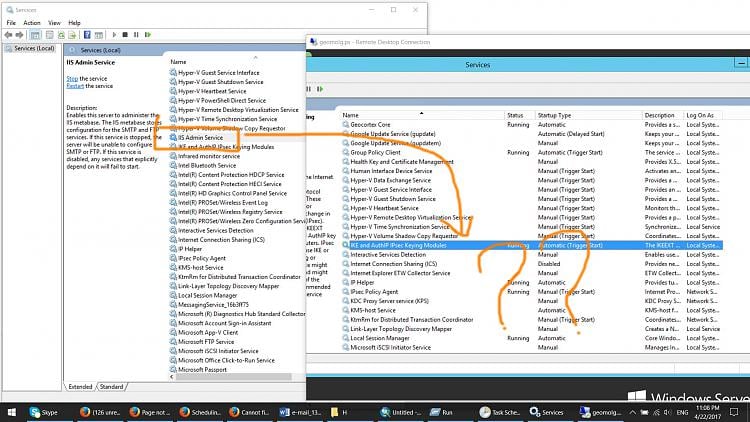Open the Word e-mail document taskbar button
750x422 pixels.
click(x=300, y=412)
